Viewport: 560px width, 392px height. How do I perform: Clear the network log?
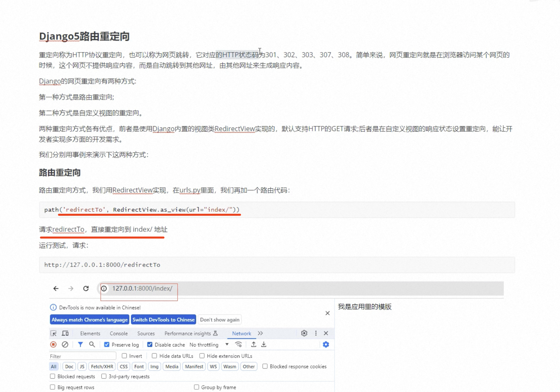(65, 345)
